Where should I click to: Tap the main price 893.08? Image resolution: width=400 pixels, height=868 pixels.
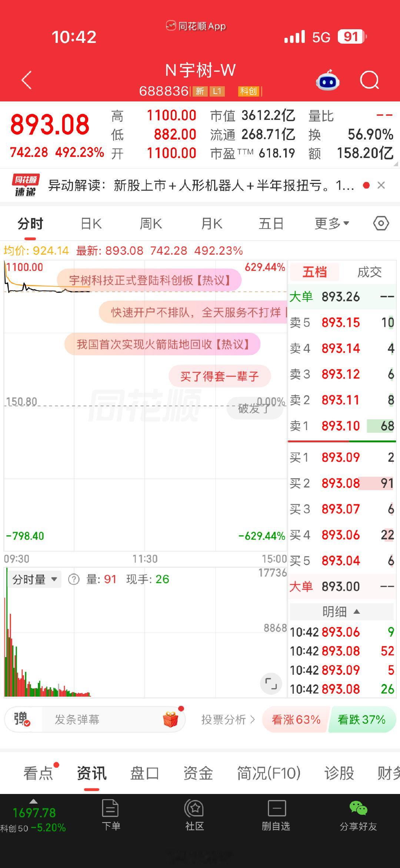click(50, 124)
